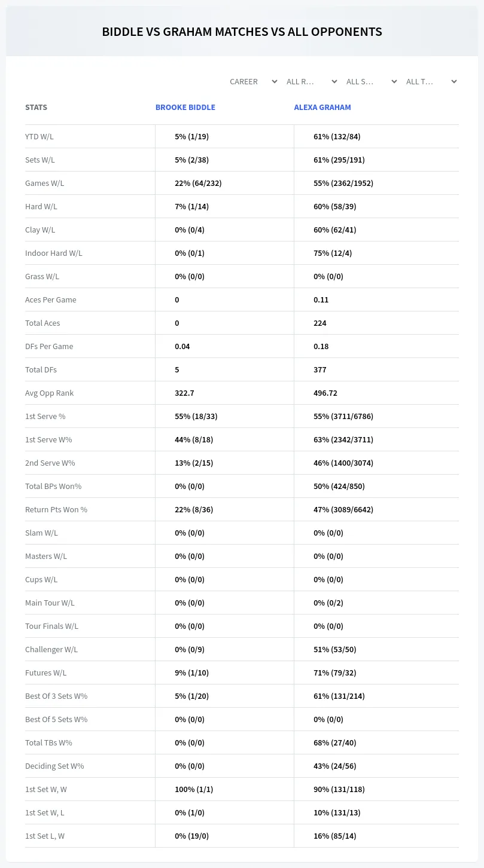Open Brooke Biddle player link
Image resolution: width=484 pixels, height=868 pixels.
[185, 108]
